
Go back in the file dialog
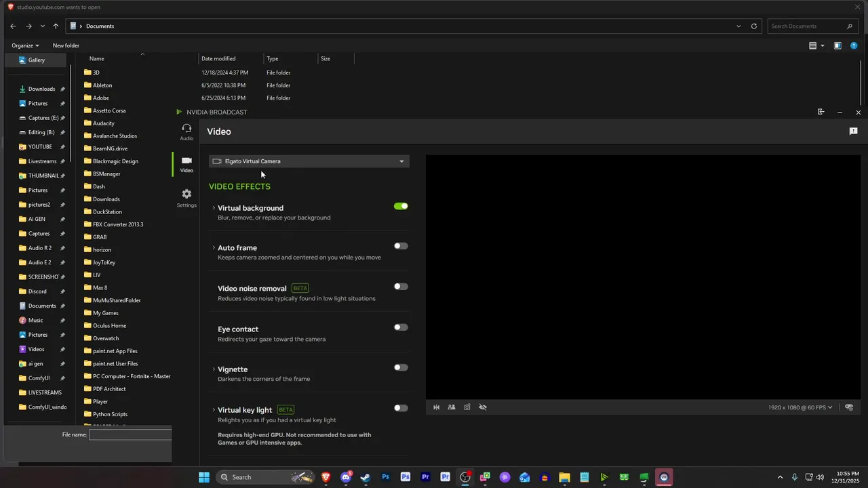click(x=13, y=26)
